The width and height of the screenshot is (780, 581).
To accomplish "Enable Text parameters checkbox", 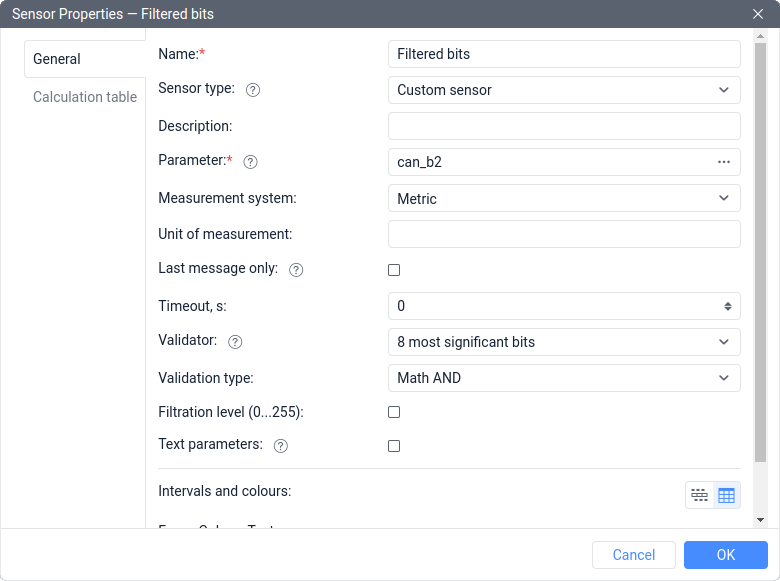I will pyautogui.click(x=394, y=446).
